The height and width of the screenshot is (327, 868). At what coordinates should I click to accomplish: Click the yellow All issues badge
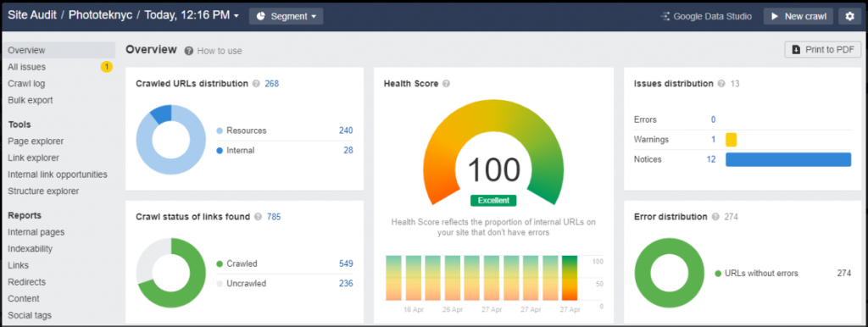coord(106,67)
